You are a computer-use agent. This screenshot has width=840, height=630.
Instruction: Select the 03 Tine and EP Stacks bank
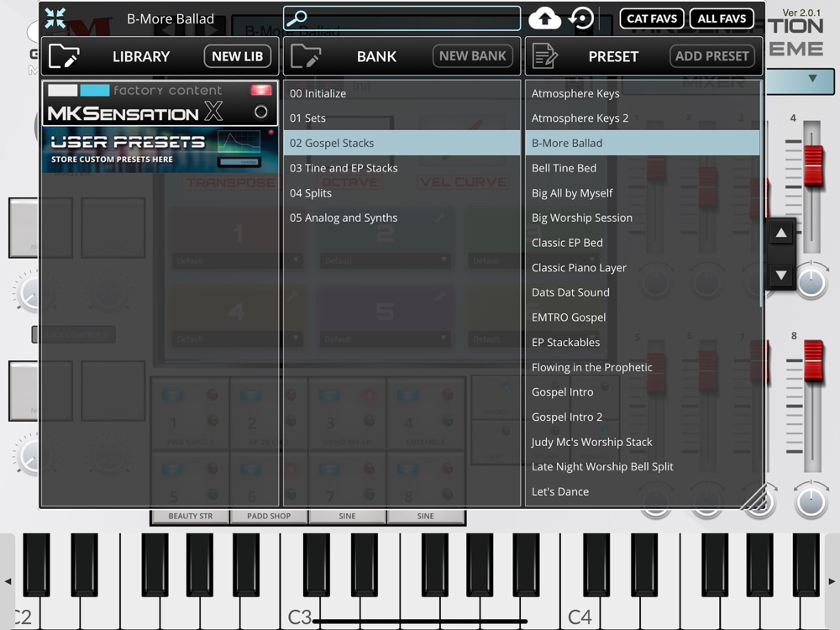tap(402, 168)
